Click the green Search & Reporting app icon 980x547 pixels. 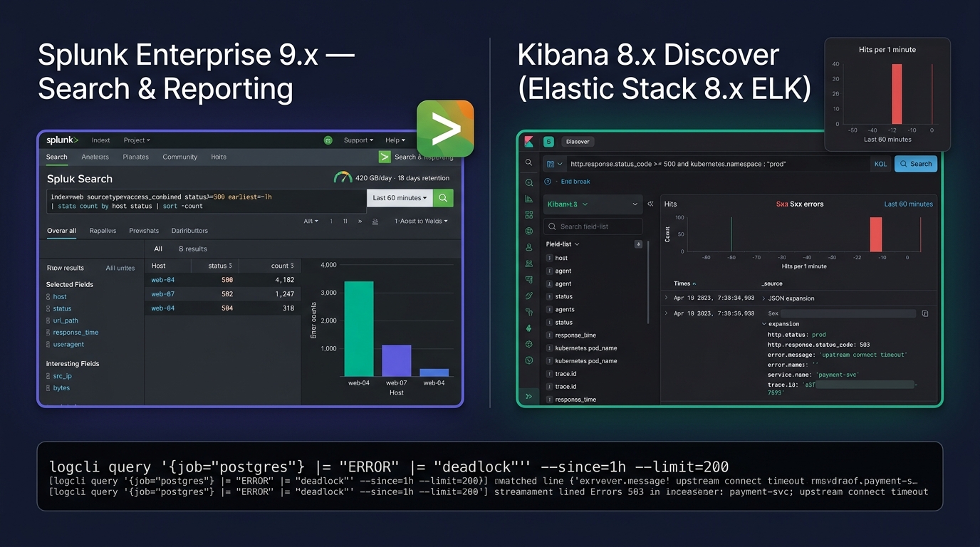[385, 157]
